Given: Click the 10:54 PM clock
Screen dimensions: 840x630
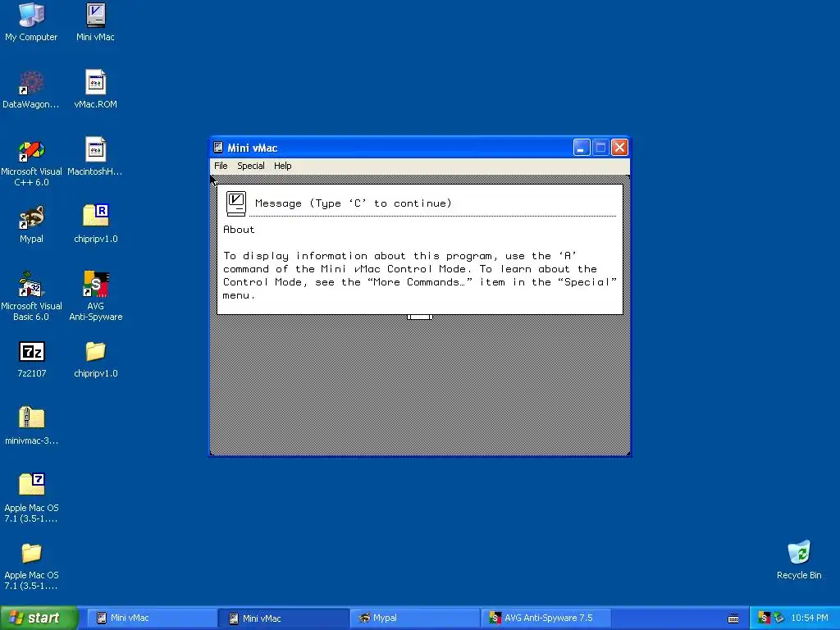Looking at the screenshot, I should 810,618.
